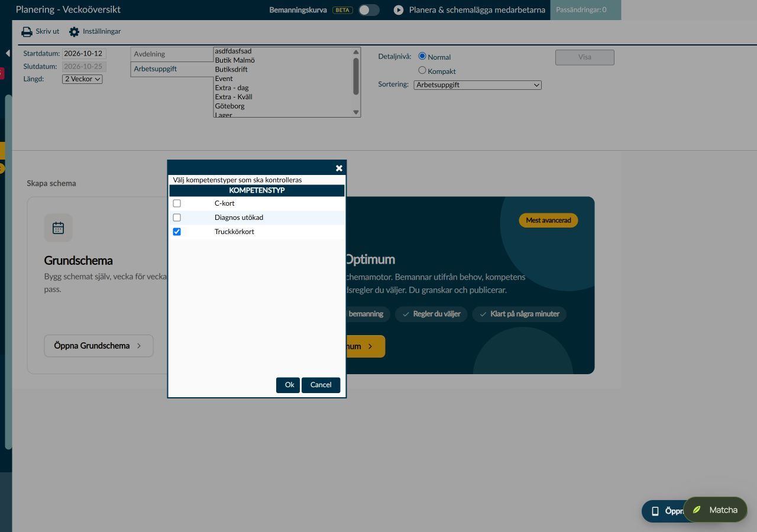Click the Matcha button
The image size is (757, 532).
pos(715,510)
